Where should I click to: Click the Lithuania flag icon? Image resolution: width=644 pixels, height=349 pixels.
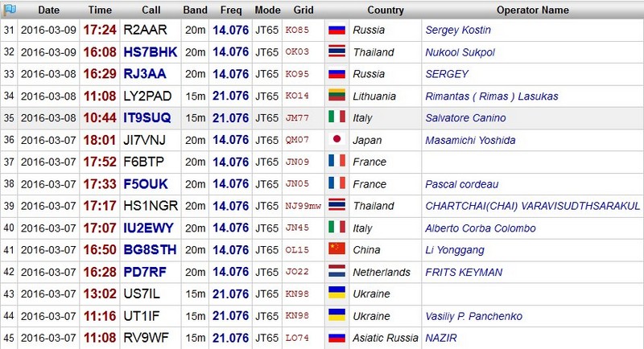pos(336,96)
